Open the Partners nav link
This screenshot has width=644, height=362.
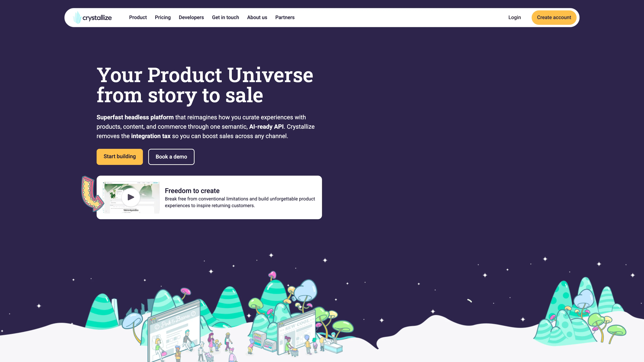coord(285,17)
